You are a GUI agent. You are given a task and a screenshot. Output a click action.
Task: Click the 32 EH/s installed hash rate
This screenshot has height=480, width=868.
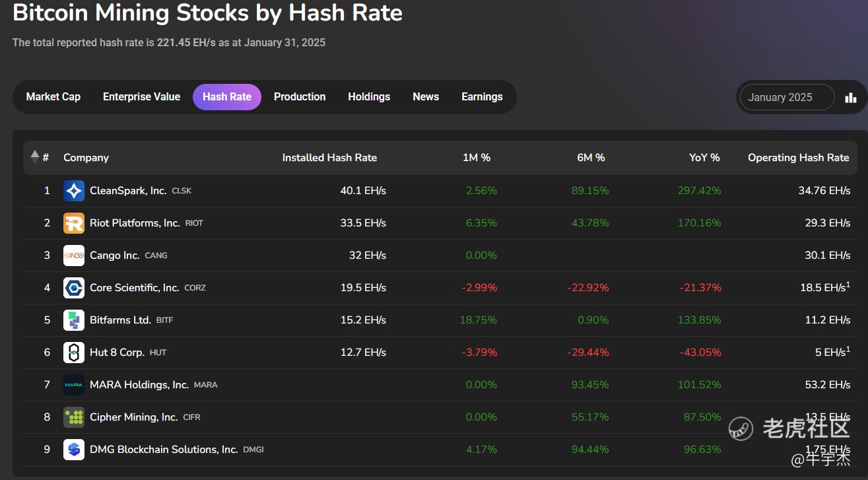(368, 256)
